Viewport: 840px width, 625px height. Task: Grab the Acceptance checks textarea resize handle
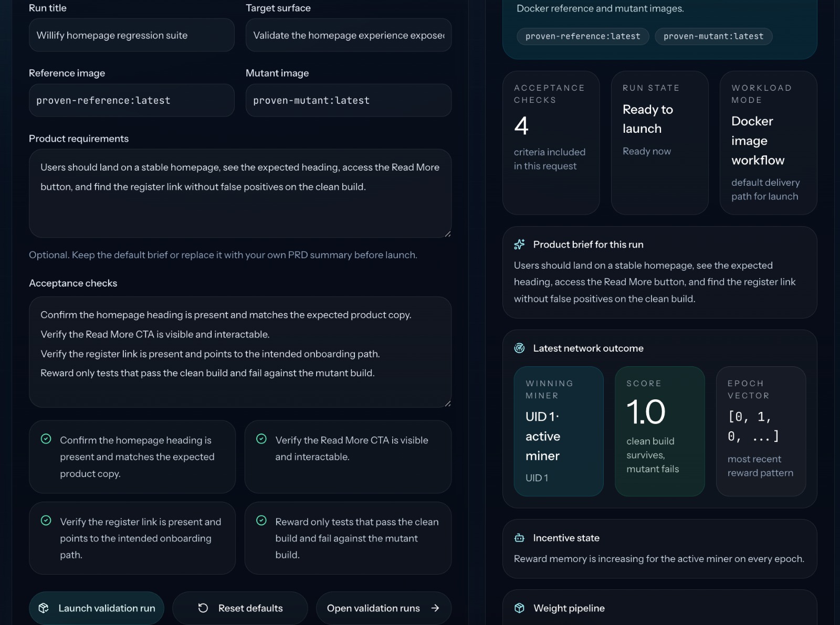click(447, 403)
